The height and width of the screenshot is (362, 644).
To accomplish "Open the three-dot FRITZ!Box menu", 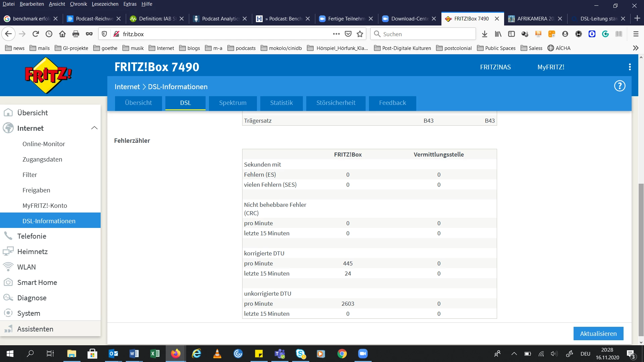I will coord(630,67).
